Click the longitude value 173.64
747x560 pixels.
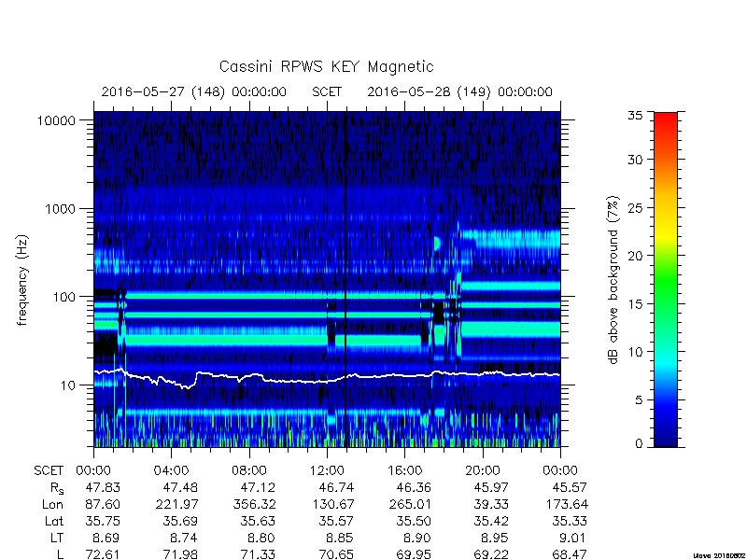(566, 504)
